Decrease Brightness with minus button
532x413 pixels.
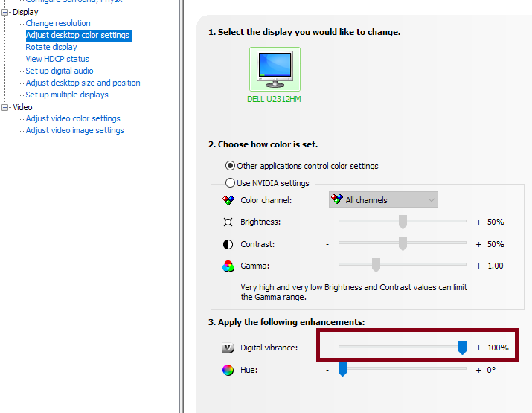[327, 222]
